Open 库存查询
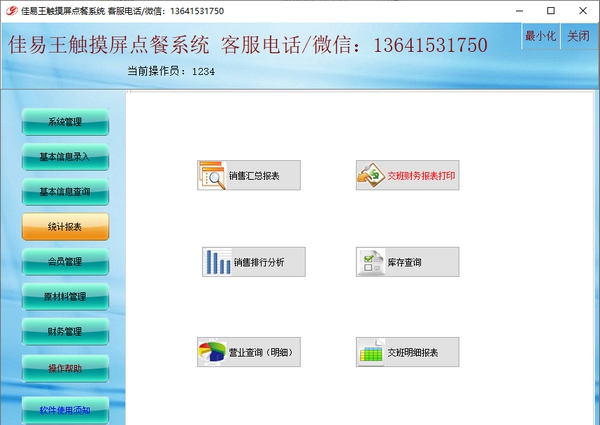600x425 pixels. click(408, 262)
